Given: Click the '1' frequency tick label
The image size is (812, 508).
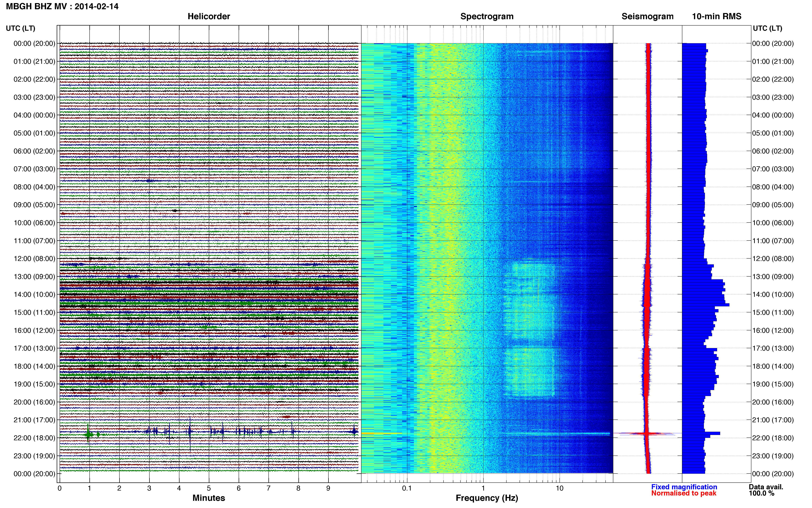Looking at the screenshot, I should click(483, 488).
